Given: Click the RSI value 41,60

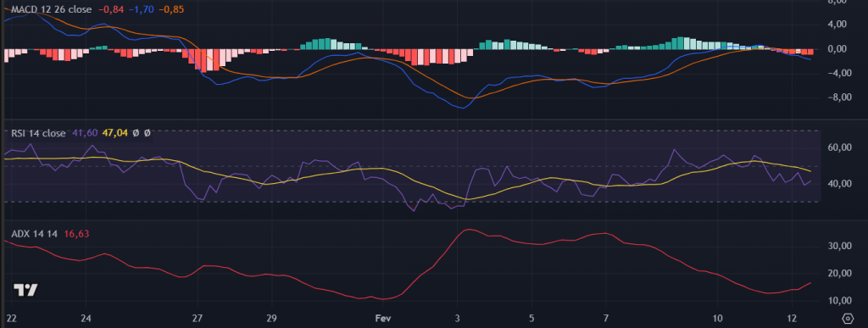Looking at the screenshot, I should point(85,133).
